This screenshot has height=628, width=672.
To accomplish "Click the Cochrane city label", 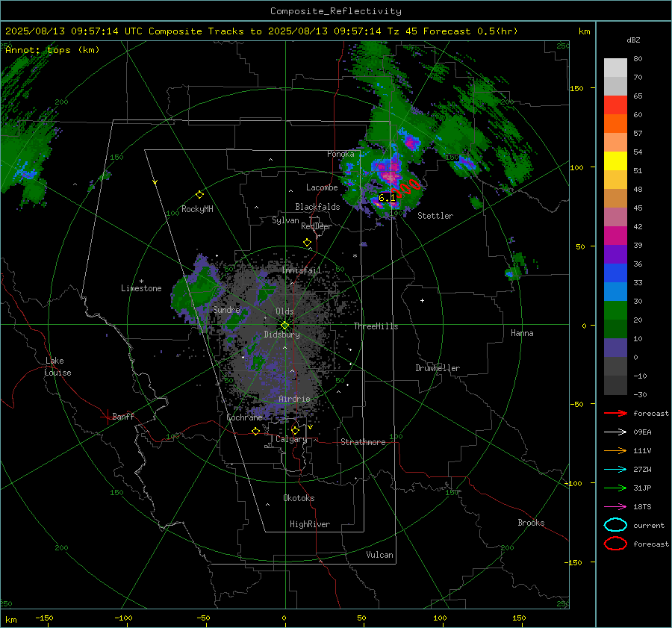I will tap(244, 417).
